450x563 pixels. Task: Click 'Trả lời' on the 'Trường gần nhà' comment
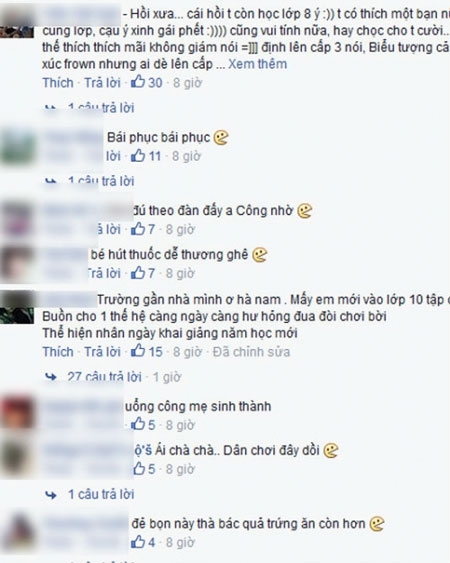102,352
